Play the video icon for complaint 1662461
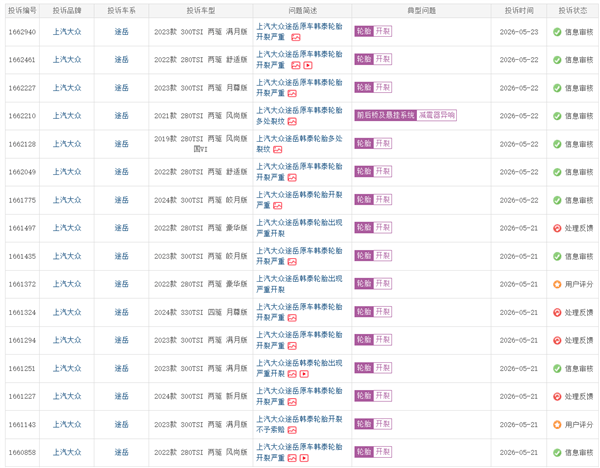Screen dimensions: 600x468 pyautogui.click(x=308, y=65)
